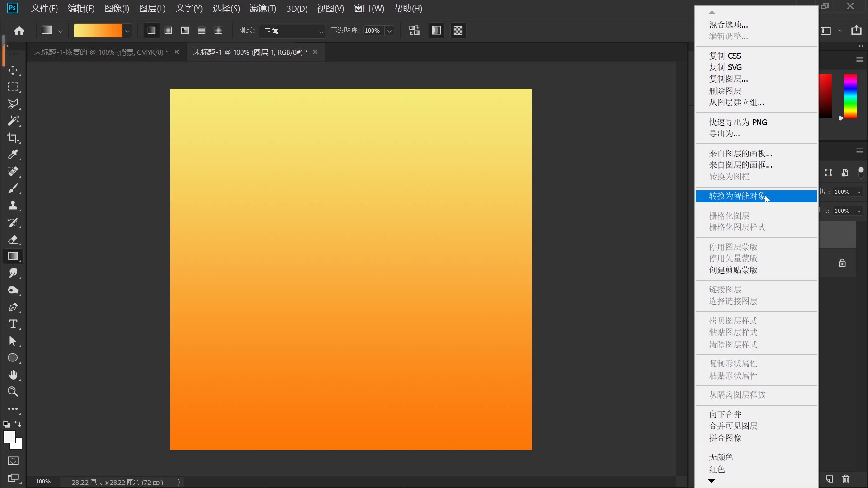Select the Hand tool
Viewport: 868px width, 488px height.
(x=13, y=375)
